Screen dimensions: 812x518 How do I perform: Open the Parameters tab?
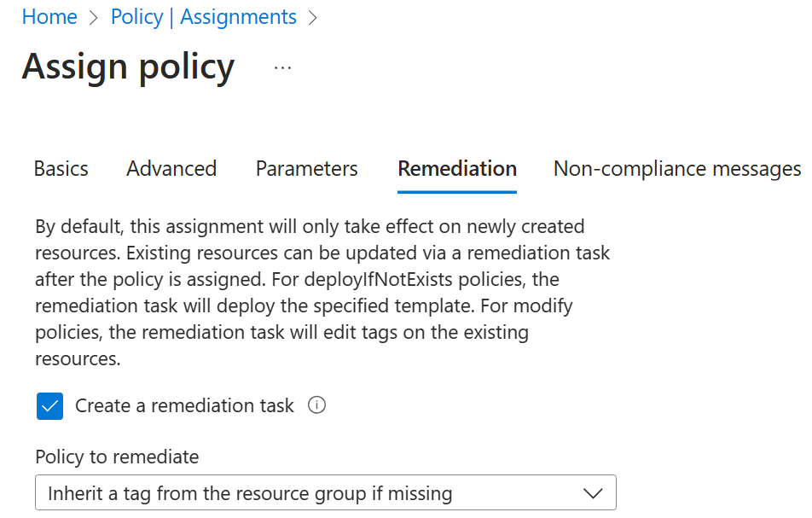click(306, 169)
